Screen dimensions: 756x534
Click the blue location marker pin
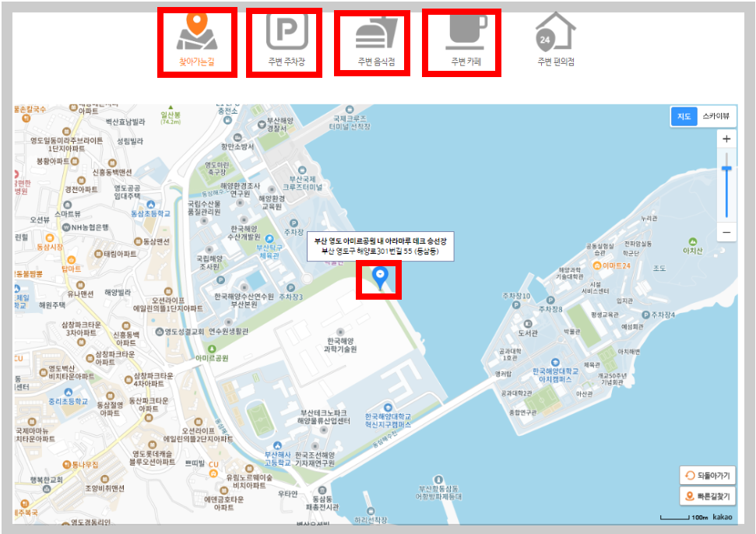[x=380, y=278]
